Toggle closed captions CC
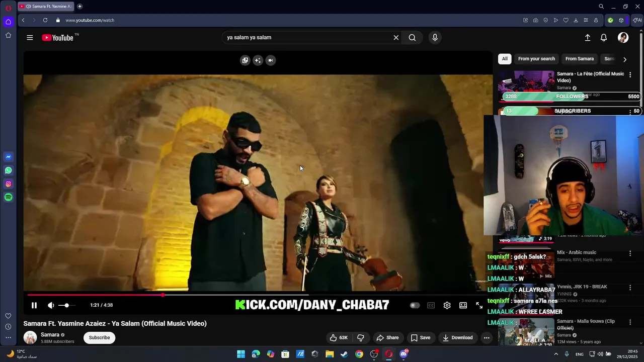 click(431, 305)
